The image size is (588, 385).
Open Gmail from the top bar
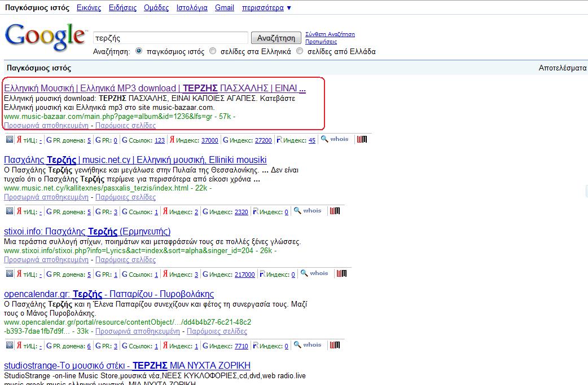(x=225, y=7)
